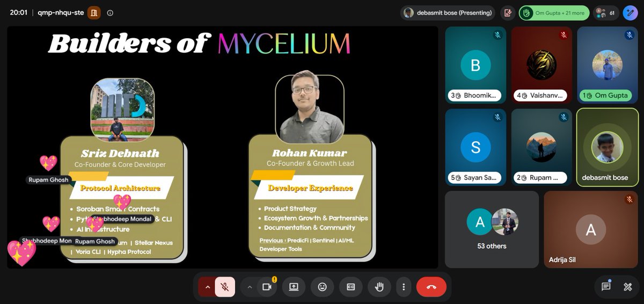Expand audio settings chevron beside microphone
The height and width of the screenshot is (304, 644).
pyautogui.click(x=207, y=287)
